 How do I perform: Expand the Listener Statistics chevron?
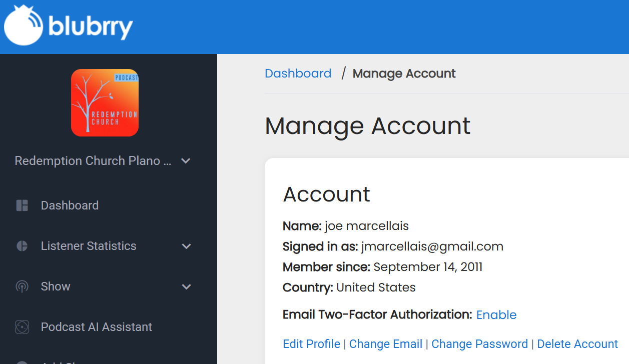186,246
